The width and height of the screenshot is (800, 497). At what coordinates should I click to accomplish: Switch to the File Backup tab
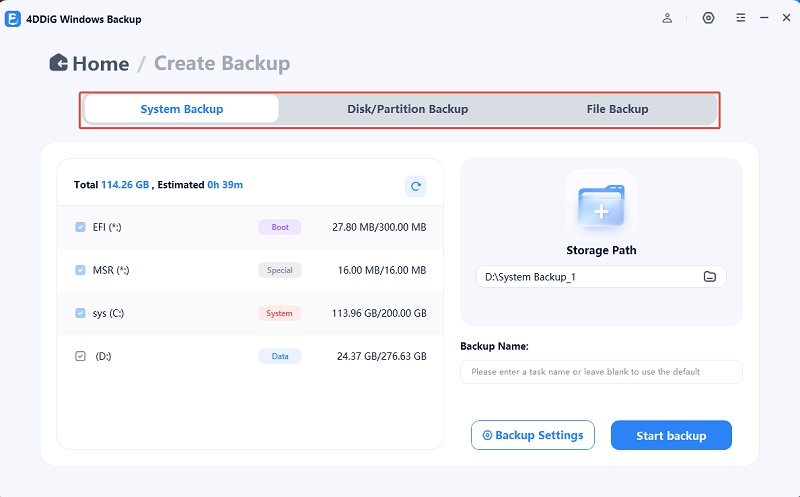click(x=617, y=109)
